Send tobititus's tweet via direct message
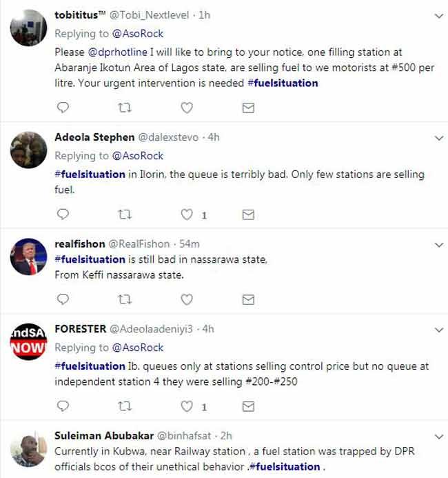Image resolution: width=448 pixels, height=478 pixels. (248, 108)
